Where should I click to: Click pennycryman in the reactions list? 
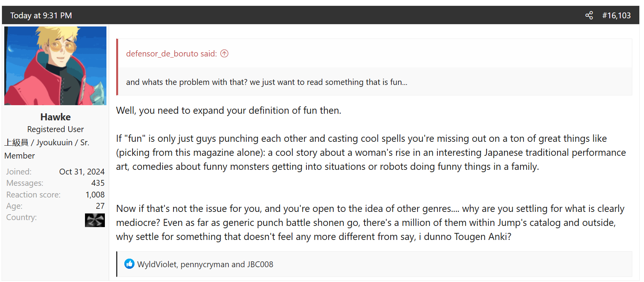(205, 264)
